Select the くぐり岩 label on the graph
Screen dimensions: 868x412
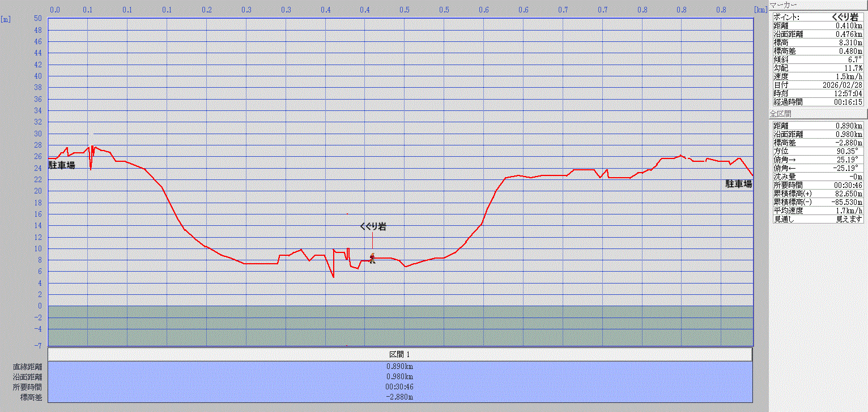point(373,226)
